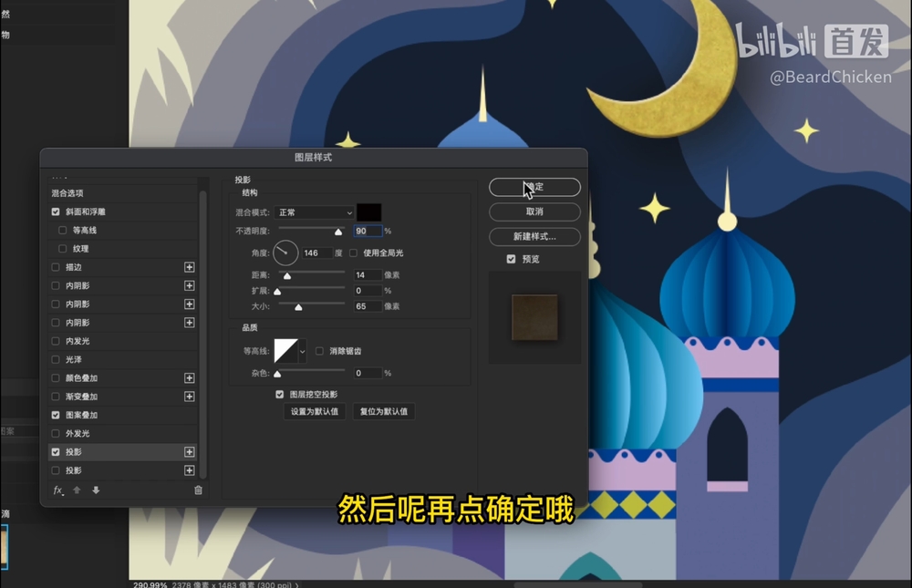Focus the 角度 field showing 146
This screenshot has height=588, width=912.
(x=317, y=253)
